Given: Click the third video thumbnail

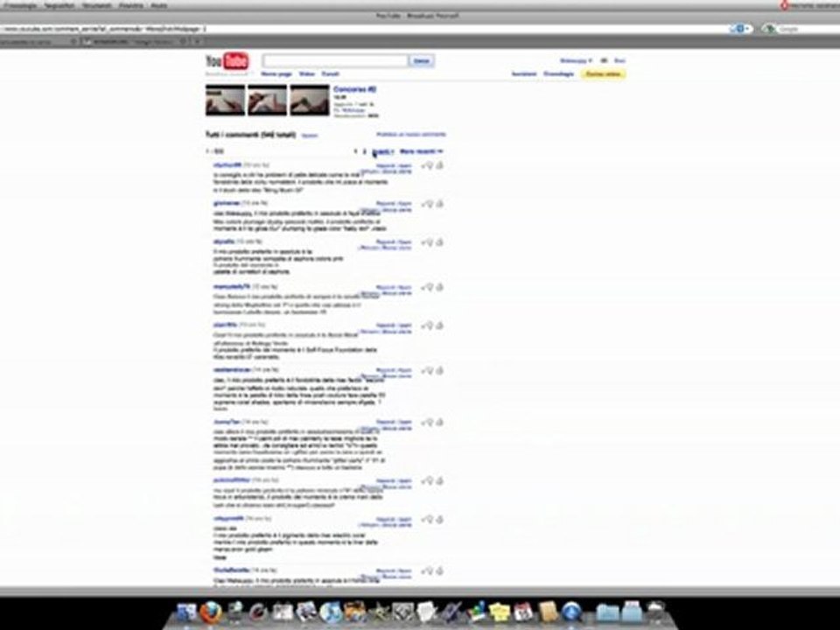Looking at the screenshot, I should pyautogui.click(x=310, y=100).
